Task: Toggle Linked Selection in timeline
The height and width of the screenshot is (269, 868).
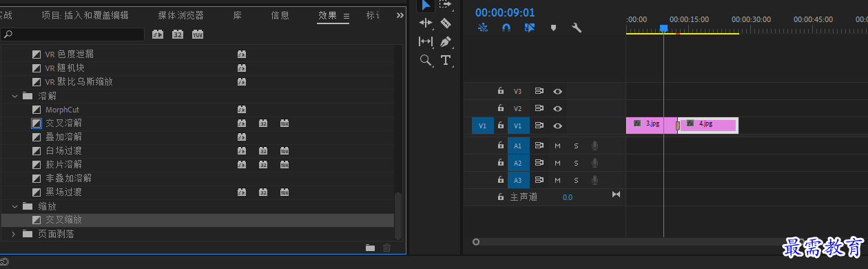Action: click(x=529, y=28)
